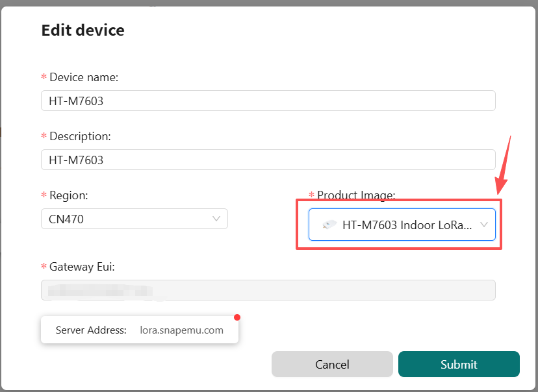
Task: Click into the Description text field
Action: (268, 160)
